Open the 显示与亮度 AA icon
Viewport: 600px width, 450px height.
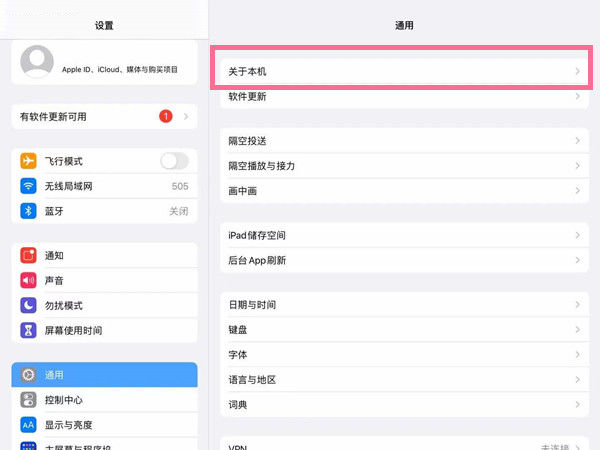tap(29, 424)
